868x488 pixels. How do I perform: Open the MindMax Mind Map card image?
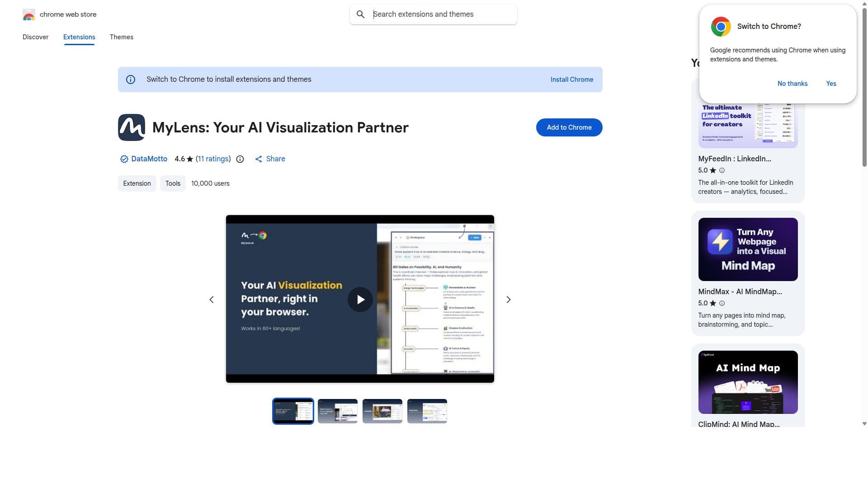click(x=748, y=249)
